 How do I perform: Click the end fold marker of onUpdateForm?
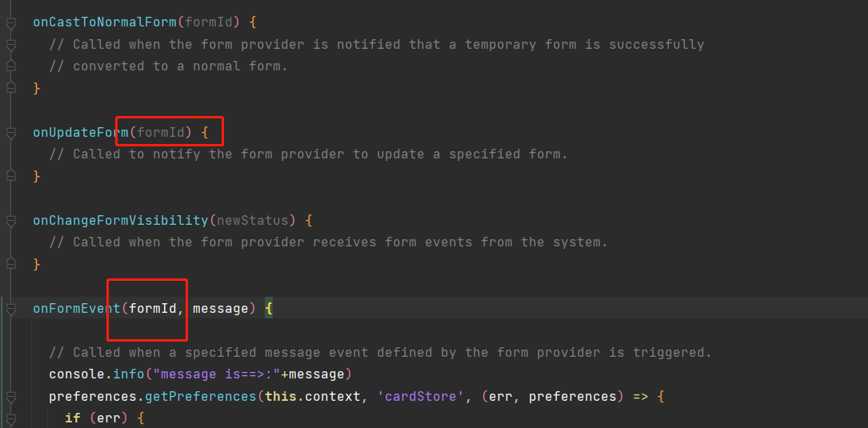coord(10,175)
